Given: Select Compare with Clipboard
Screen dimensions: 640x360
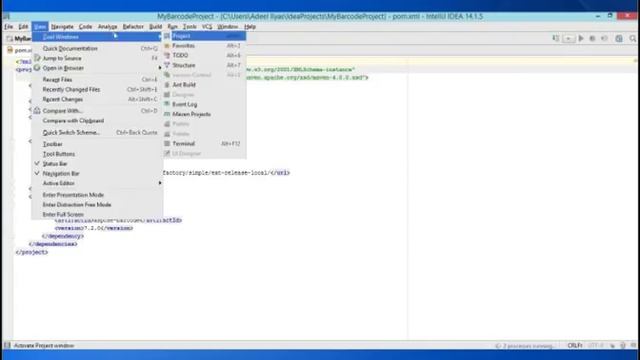Looking at the screenshot, I should tap(73, 121).
